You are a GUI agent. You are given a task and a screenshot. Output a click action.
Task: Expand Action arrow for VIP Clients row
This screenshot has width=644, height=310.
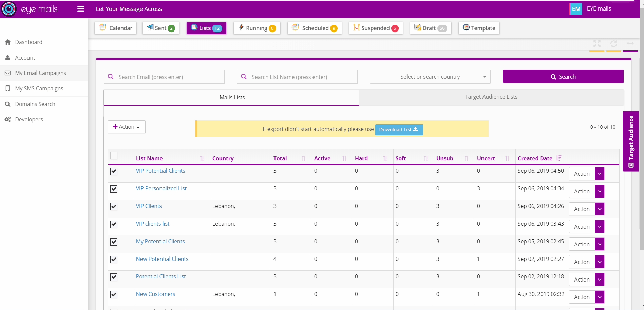click(600, 209)
